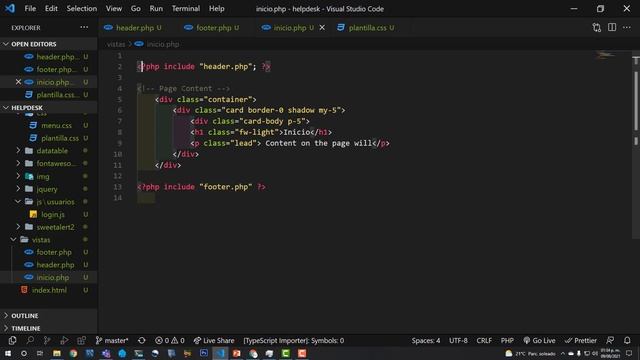The width and height of the screenshot is (640, 360).
Task: Open the errors and warnings count
Action: pyautogui.click(x=170, y=340)
